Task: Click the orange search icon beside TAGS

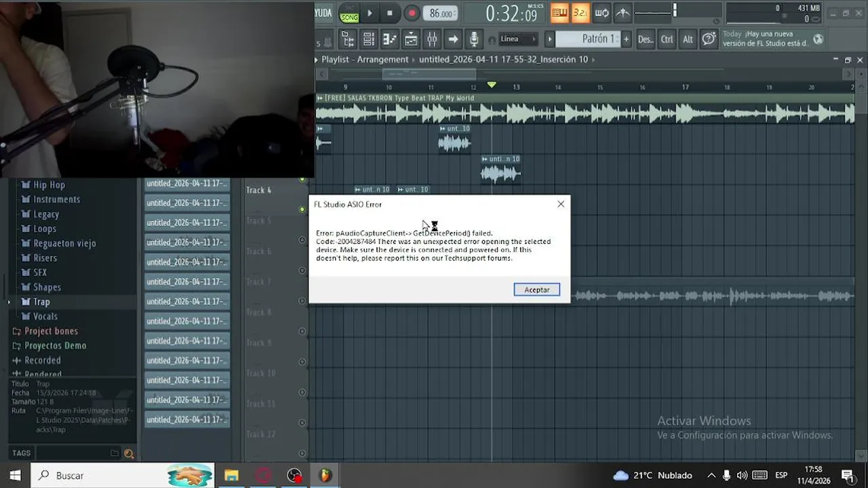Action: [x=129, y=453]
